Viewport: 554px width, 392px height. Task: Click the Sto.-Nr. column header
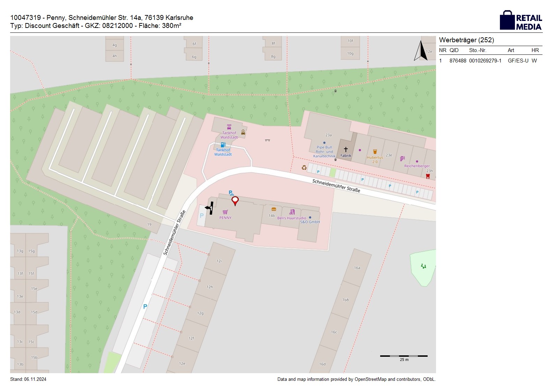478,50
